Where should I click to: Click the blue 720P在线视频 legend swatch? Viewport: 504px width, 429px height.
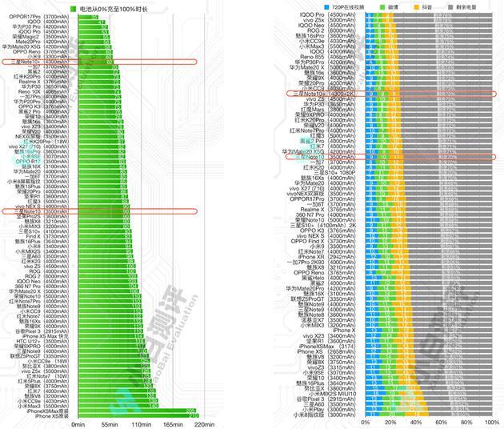327,7
